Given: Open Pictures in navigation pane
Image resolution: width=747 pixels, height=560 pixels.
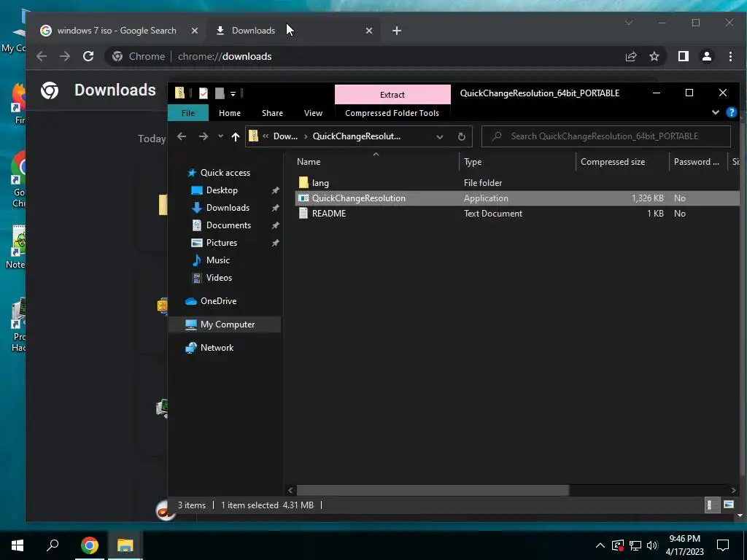Looking at the screenshot, I should (221, 243).
